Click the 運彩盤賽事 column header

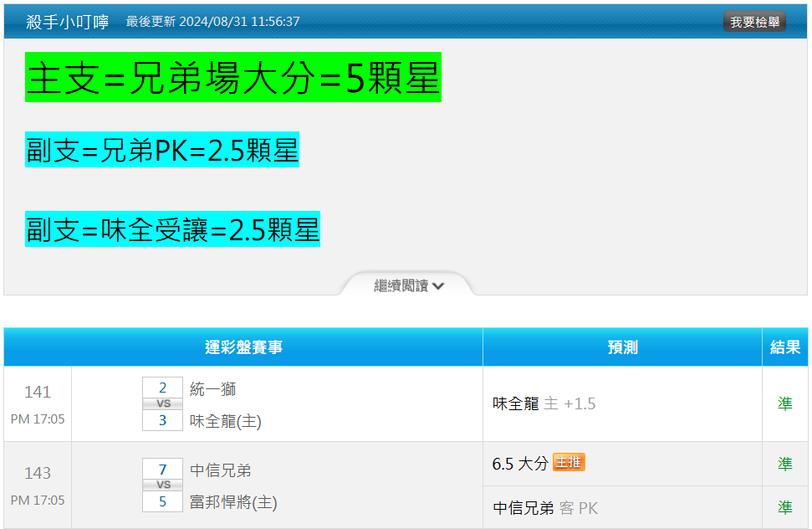pyautogui.click(x=243, y=347)
